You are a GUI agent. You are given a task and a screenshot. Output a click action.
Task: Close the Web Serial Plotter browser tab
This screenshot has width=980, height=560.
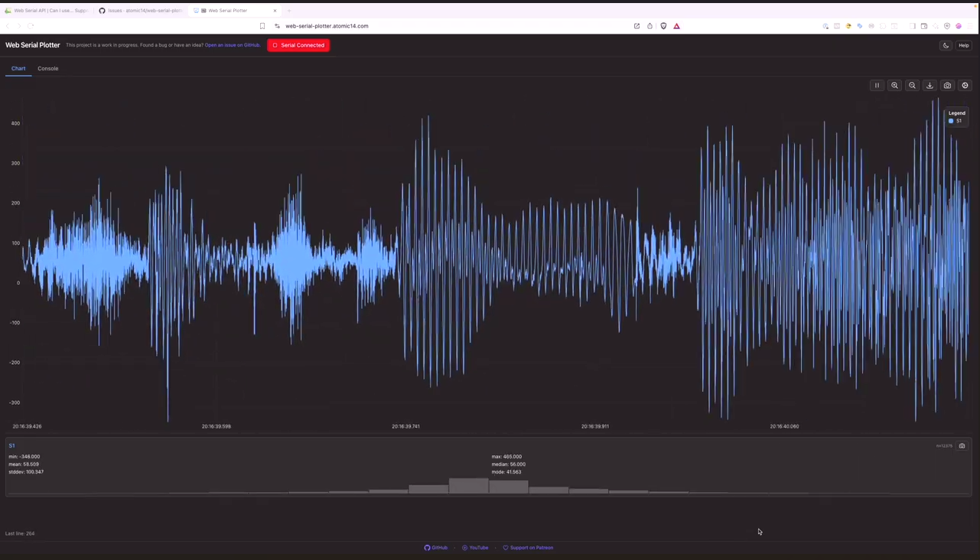click(275, 11)
